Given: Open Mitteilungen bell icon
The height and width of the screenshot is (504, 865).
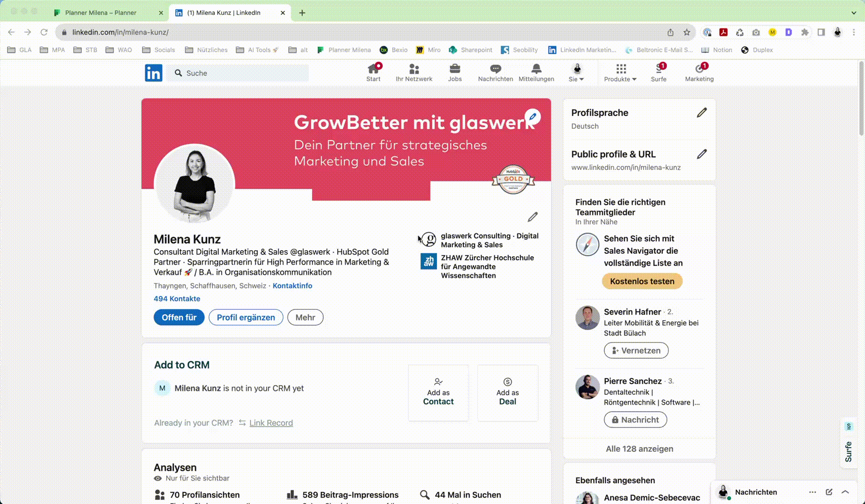Looking at the screenshot, I should pos(536,73).
